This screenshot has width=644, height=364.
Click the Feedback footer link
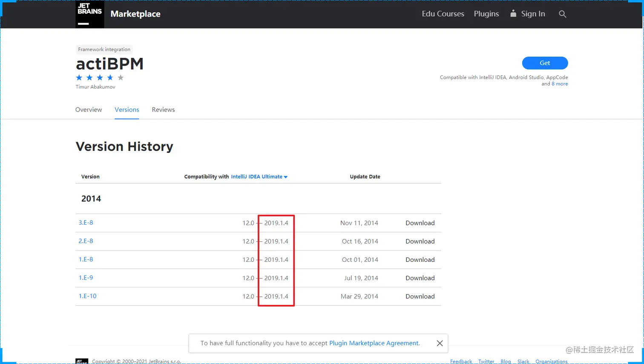[461, 361]
